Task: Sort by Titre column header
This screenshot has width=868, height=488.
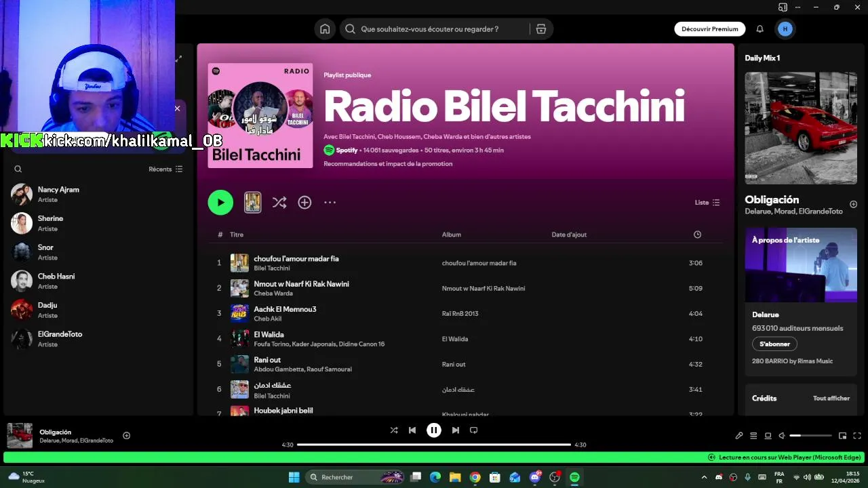Action: point(237,235)
